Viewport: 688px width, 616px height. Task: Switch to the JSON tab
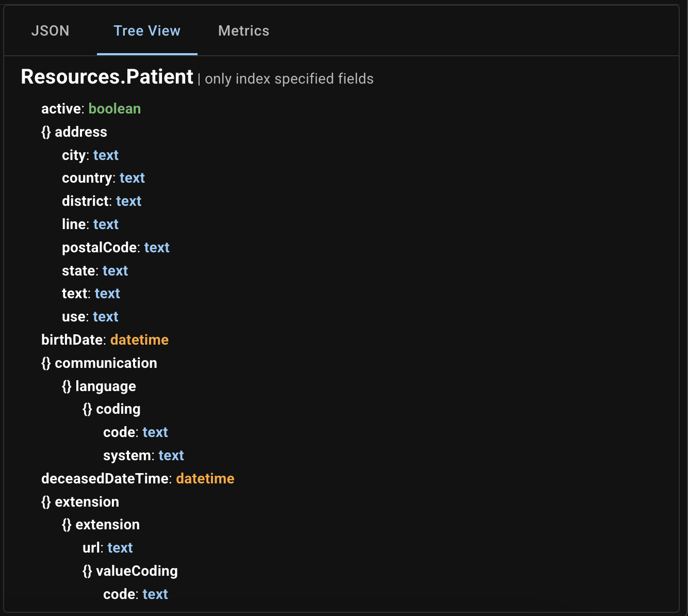click(x=50, y=31)
